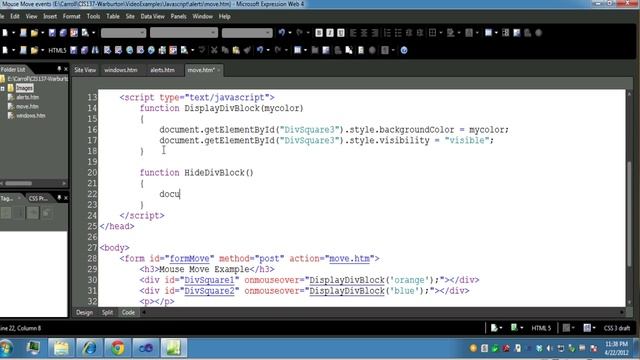640x360 pixels.
Task: Pin the Folder List panel
Action: 59,69
